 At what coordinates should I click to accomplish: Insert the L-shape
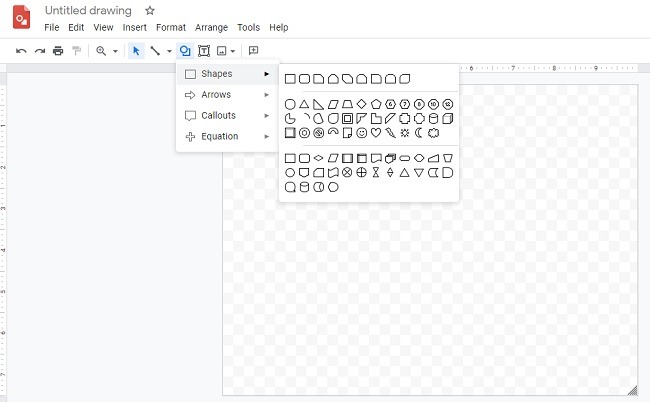click(x=376, y=119)
